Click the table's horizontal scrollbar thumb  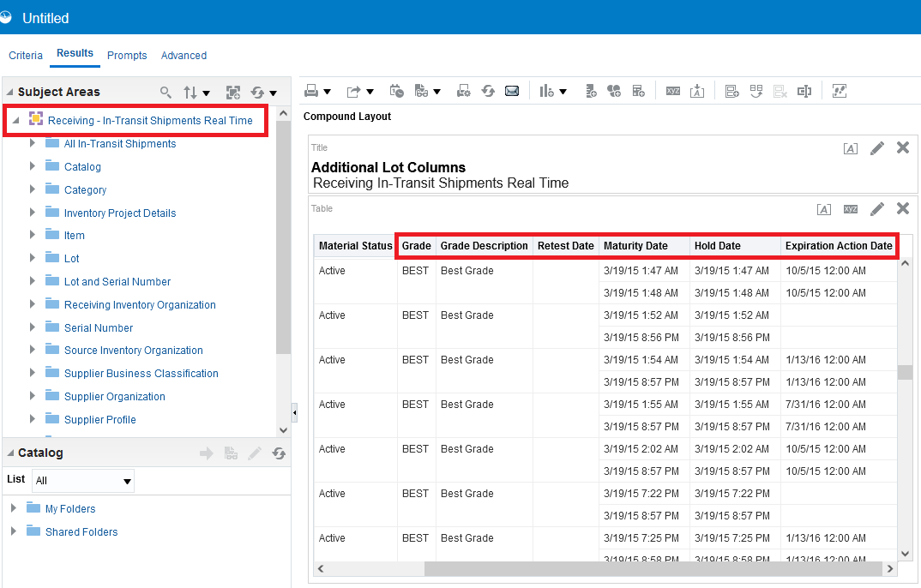pyautogui.click(x=652, y=568)
